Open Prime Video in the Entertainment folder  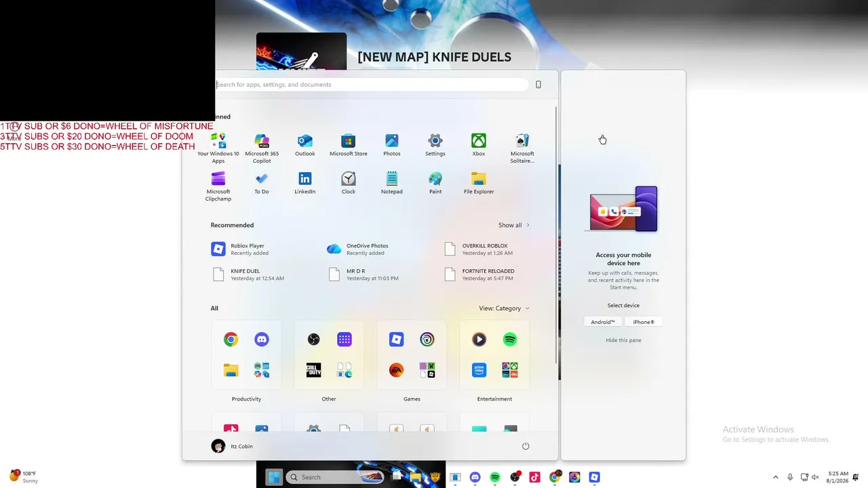click(x=479, y=370)
